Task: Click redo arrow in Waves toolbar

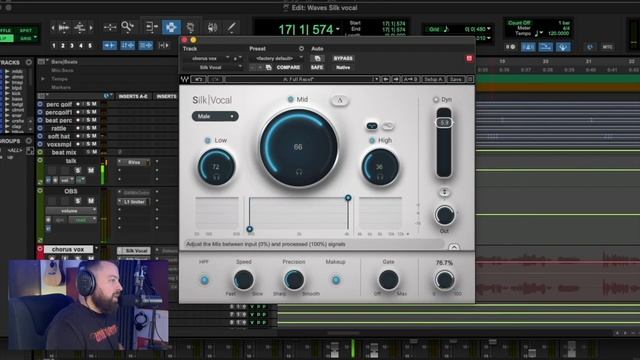Action: click(x=216, y=79)
